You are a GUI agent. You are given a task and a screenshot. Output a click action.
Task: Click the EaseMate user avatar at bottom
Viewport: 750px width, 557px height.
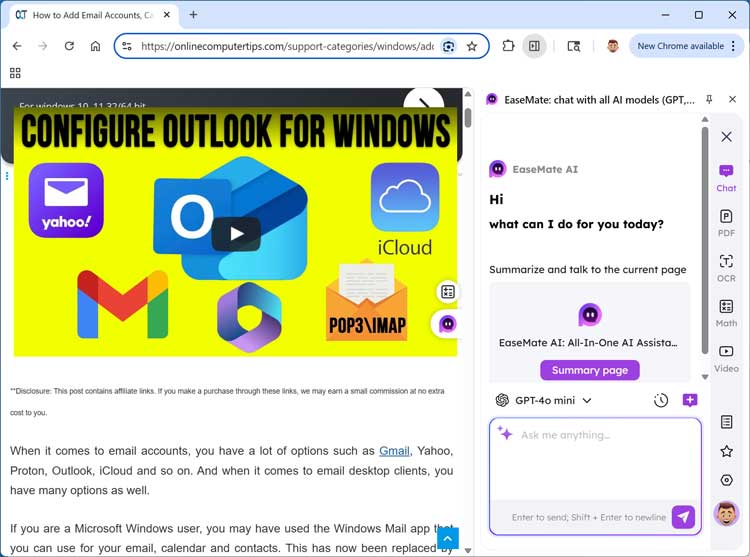pyautogui.click(x=726, y=514)
